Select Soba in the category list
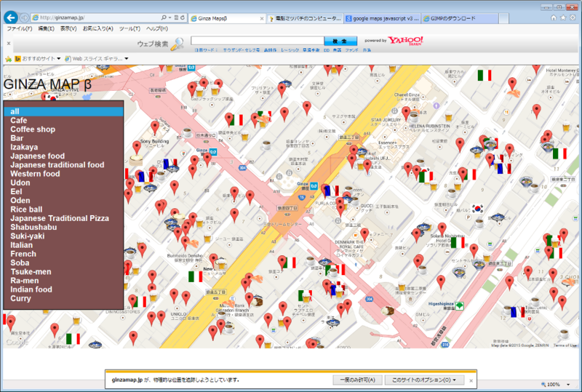The image size is (582, 392). click(63, 263)
